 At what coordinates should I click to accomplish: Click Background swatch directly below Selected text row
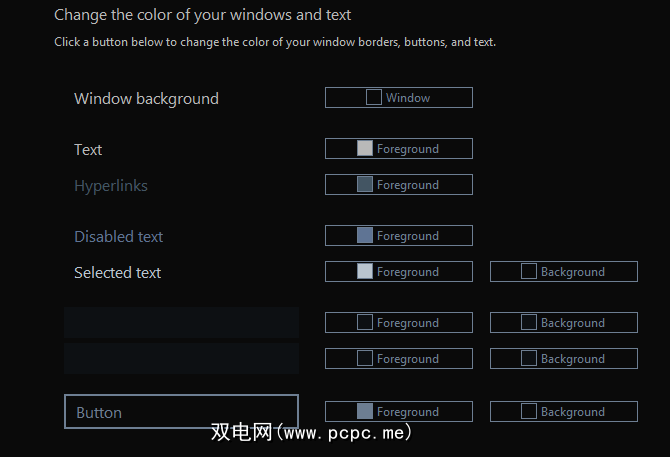[563, 323]
